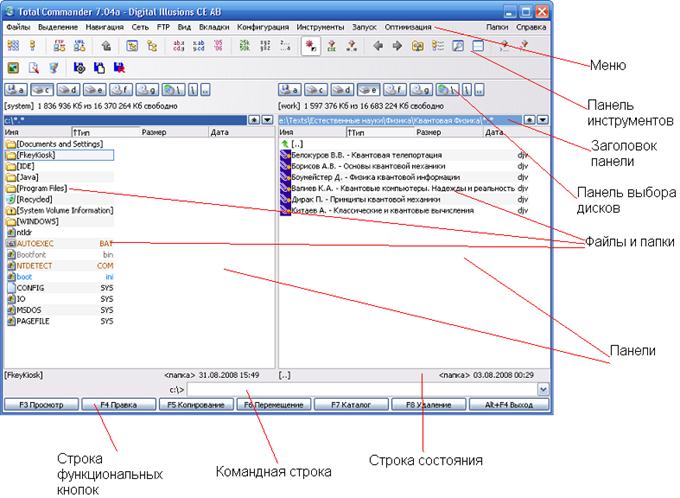Click the blue floppy disk with gear icon
This screenshot has width=680, height=498.
(79, 68)
